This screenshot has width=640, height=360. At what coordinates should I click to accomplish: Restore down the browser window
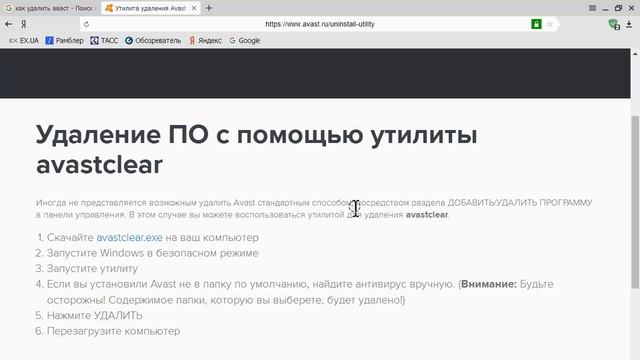pos(618,8)
